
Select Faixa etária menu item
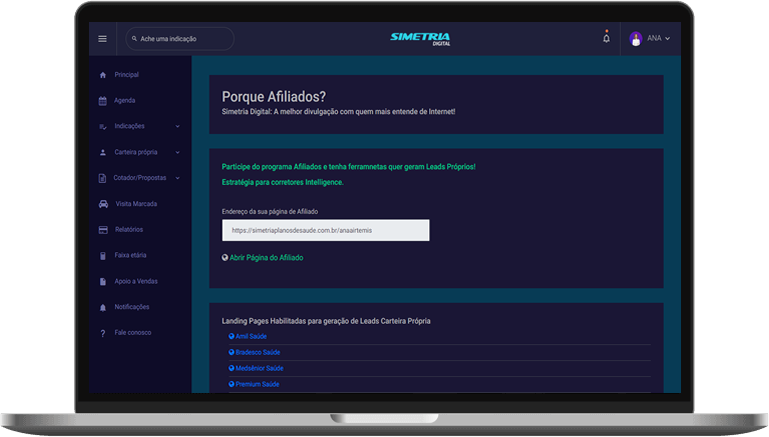coord(130,255)
